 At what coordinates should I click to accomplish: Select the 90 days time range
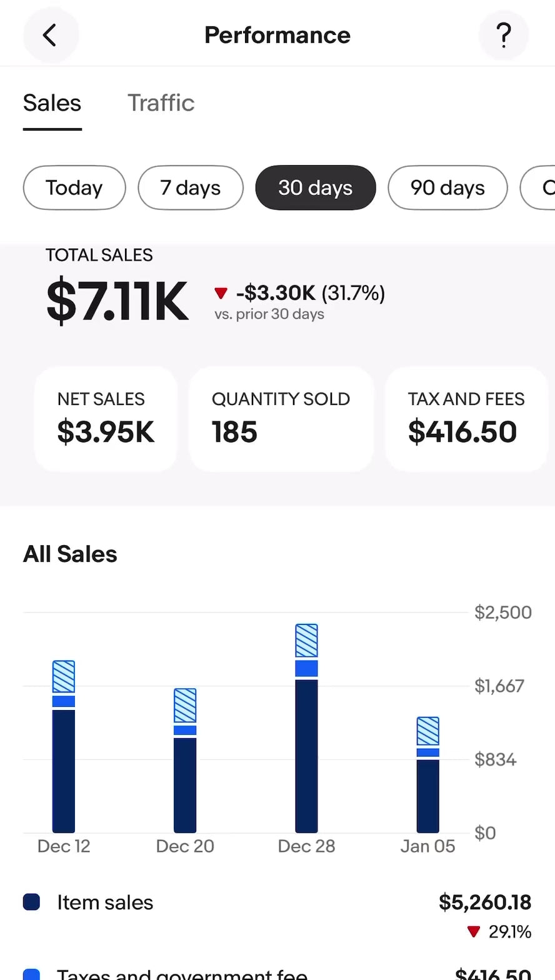click(x=447, y=187)
